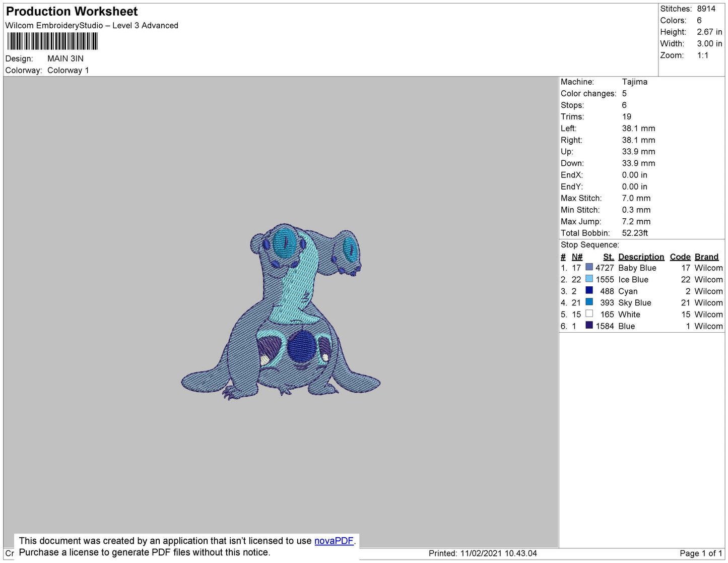This screenshot has height=563, width=728.
Task: Click stitch count 1584 in row 6
Action: 605,326
